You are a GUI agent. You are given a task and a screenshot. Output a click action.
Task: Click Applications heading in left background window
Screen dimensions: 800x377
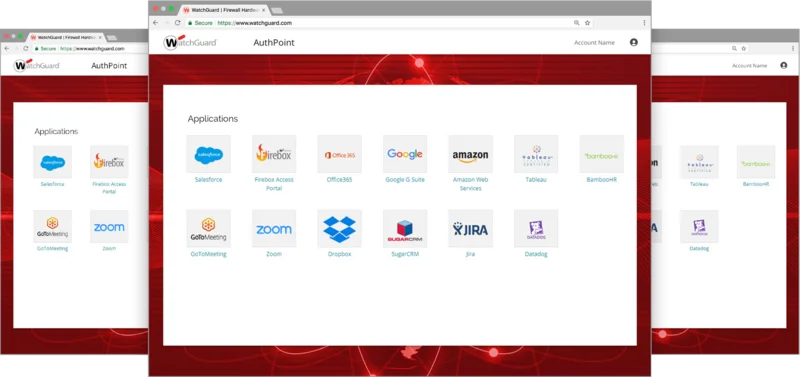(56, 132)
